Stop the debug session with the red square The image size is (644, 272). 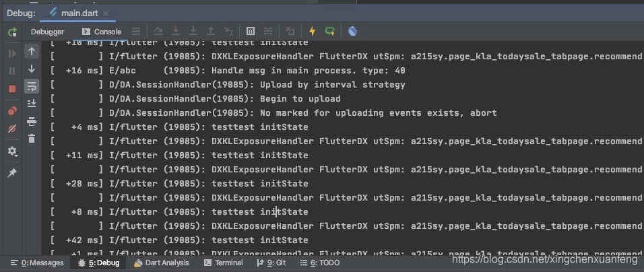click(x=12, y=89)
